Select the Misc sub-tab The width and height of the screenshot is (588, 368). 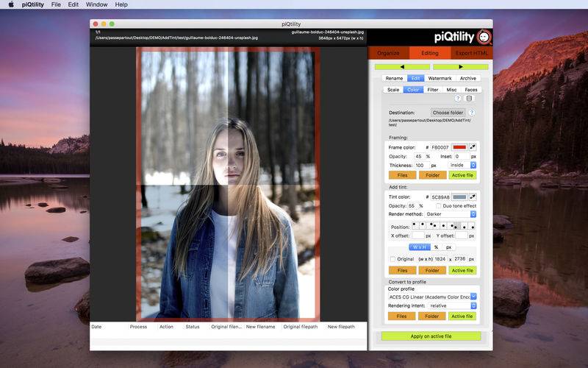point(451,90)
